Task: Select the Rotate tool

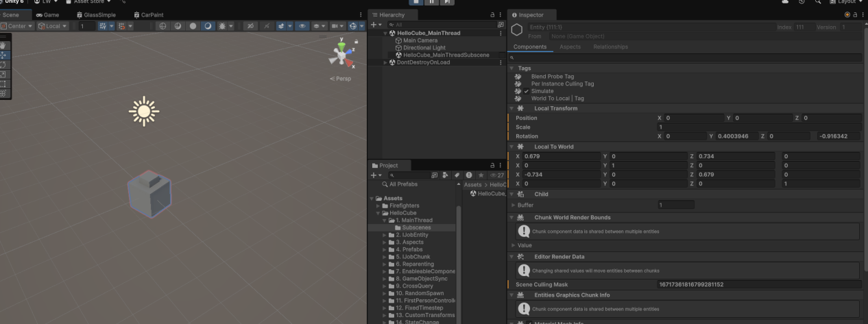Action: click(x=3, y=64)
